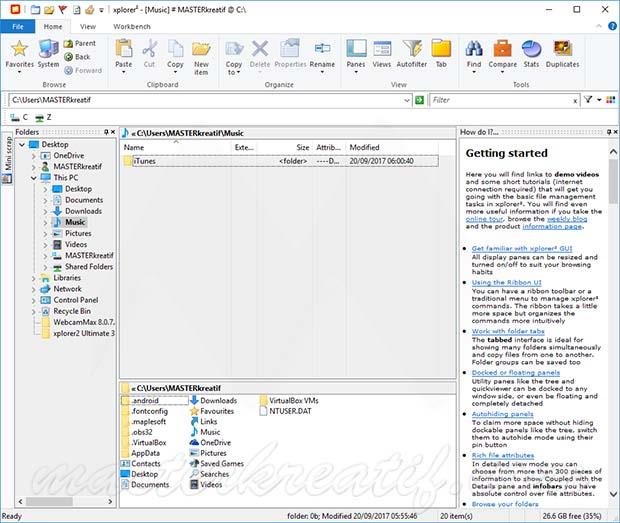Collapse the Desktop tree node
Screen dimensions: 620x523
(x=22, y=145)
